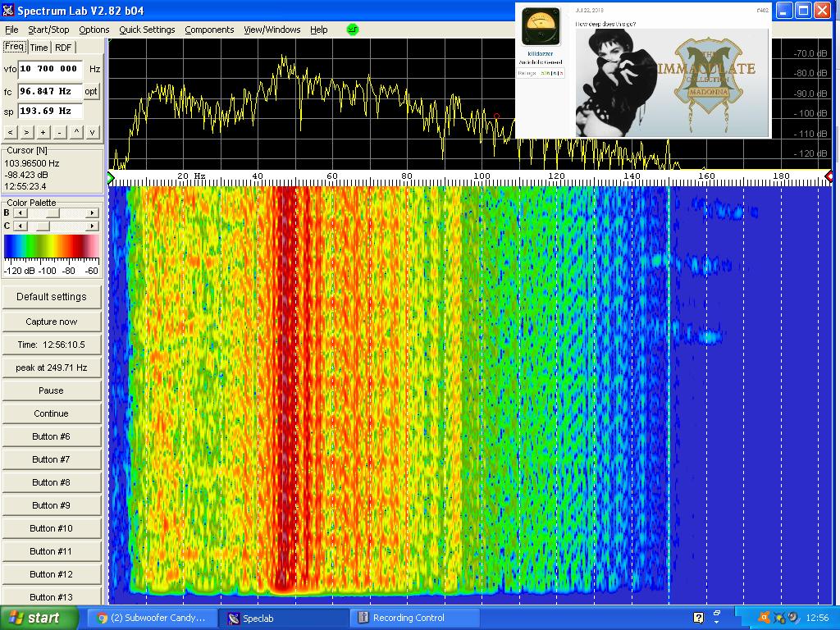Open the Quick Settings menu
This screenshot has width=840, height=630.
coord(147,30)
